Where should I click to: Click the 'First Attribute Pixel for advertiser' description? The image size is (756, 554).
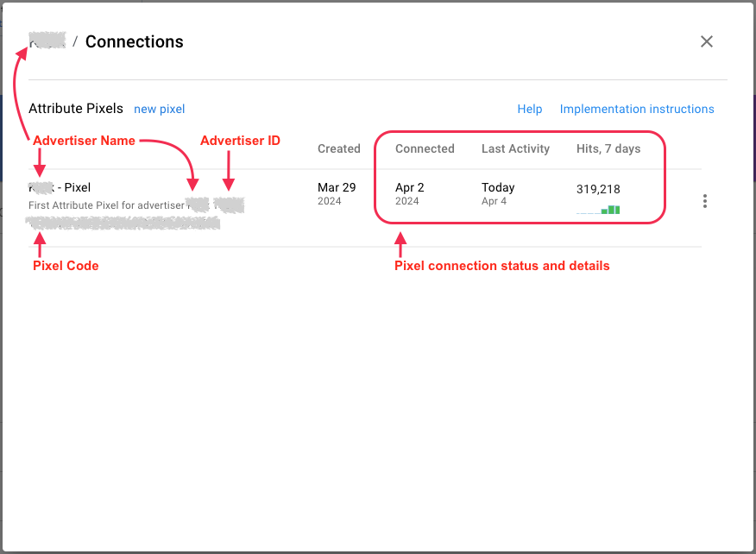(106, 205)
